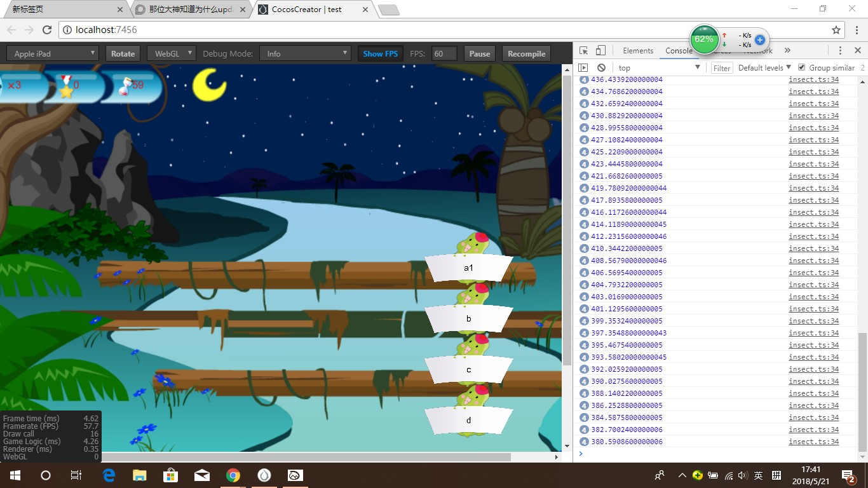Click the Rotate button

(123, 54)
